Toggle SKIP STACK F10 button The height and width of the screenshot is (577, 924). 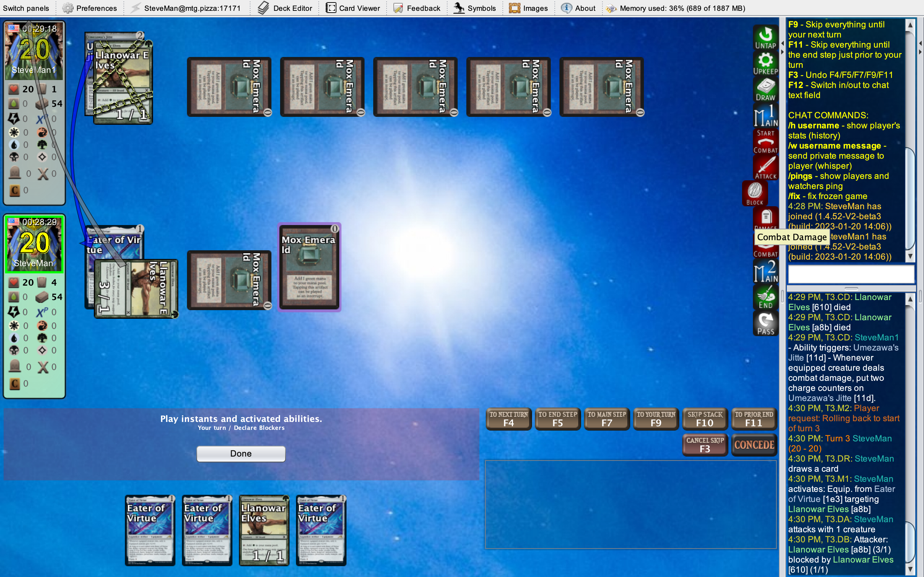coord(705,419)
